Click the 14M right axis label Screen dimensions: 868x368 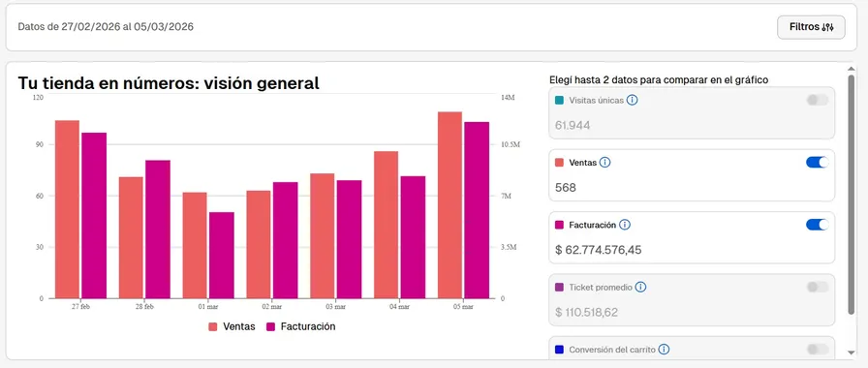click(508, 98)
